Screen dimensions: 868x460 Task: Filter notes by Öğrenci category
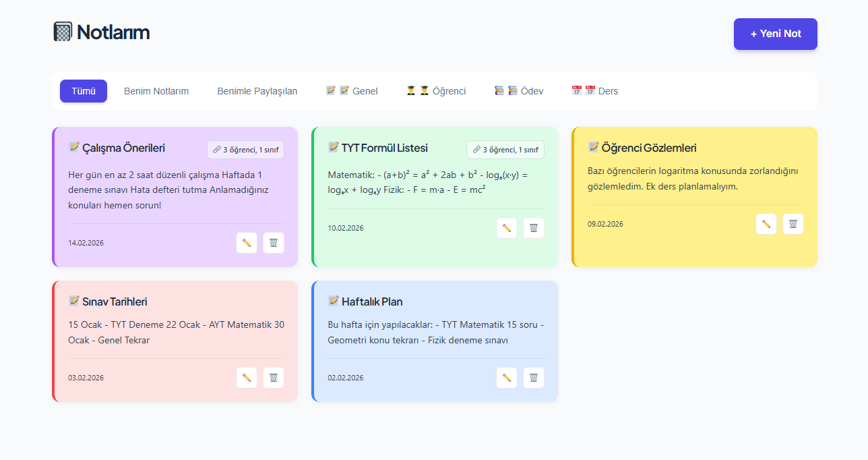[436, 91]
